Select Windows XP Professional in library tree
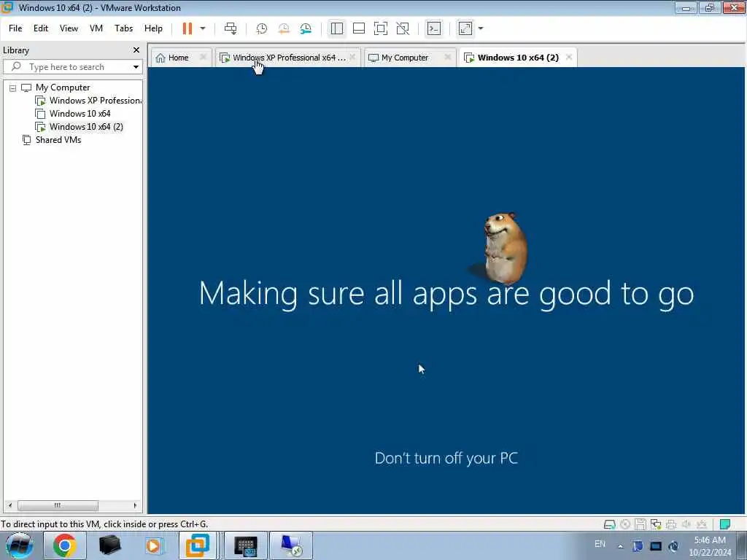Viewport: 747px width, 560px height. coord(96,101)
